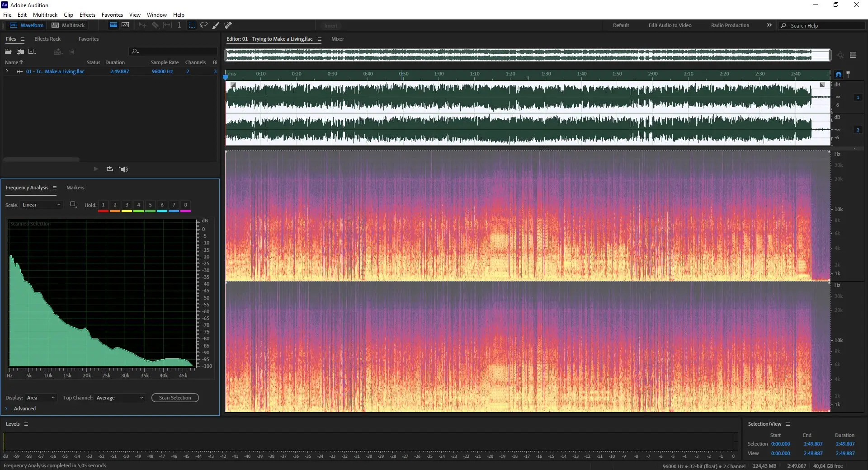Toggle channel 1 enable button

[x=858, y=97]
